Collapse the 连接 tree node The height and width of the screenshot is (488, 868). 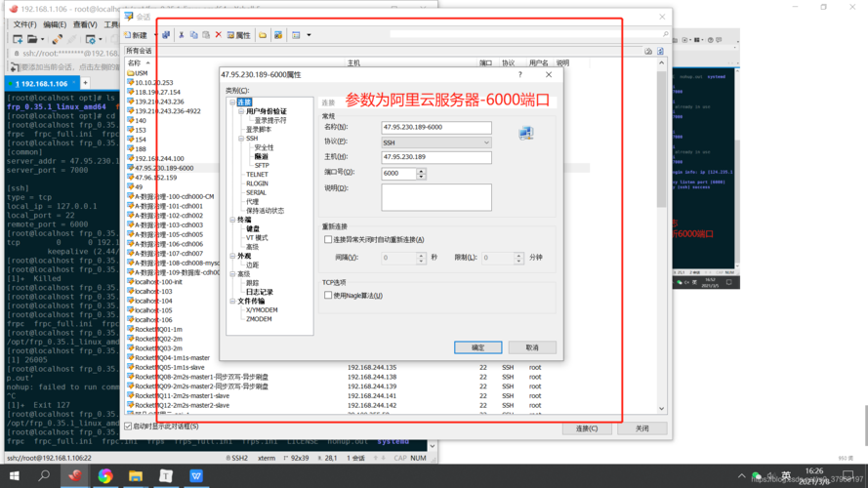click(x=232, y=102)
